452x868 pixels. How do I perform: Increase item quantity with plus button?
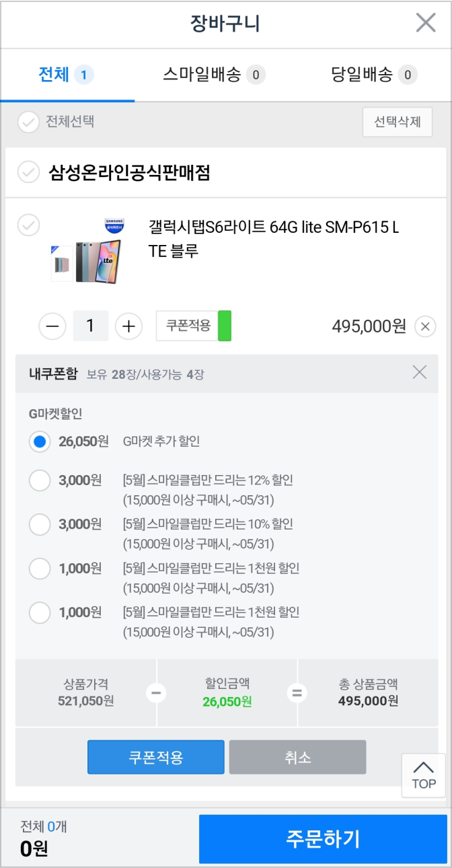click(128, 327)
